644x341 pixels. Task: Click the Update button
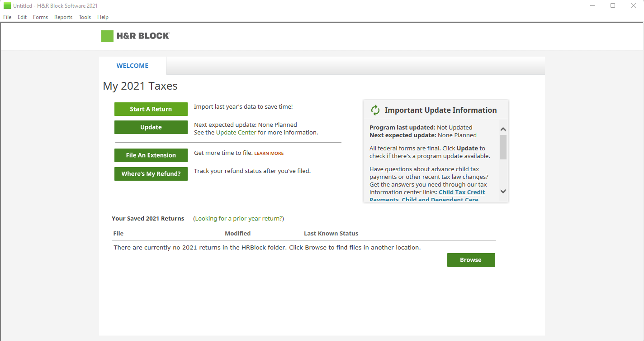coord(151,127)
